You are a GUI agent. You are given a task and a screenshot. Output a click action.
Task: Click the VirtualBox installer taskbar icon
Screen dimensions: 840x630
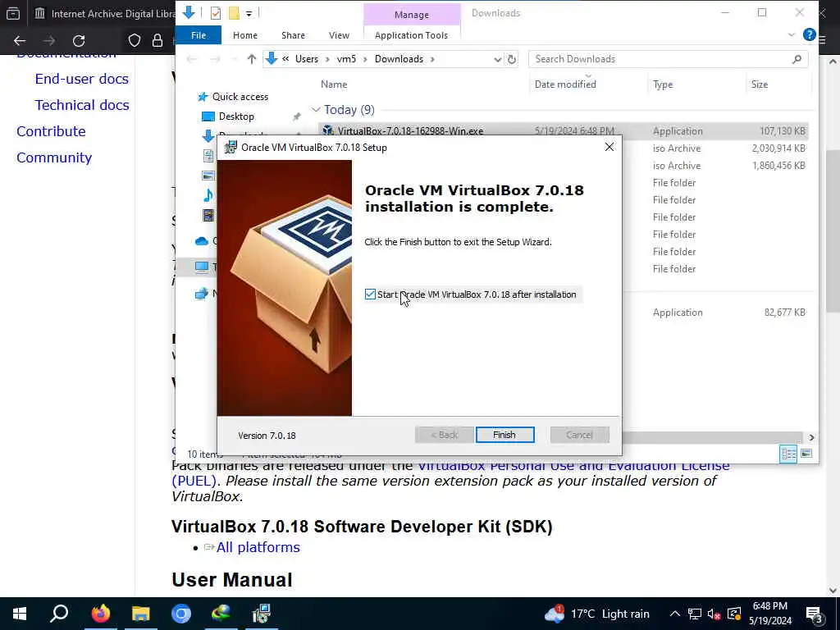[262, 614]
